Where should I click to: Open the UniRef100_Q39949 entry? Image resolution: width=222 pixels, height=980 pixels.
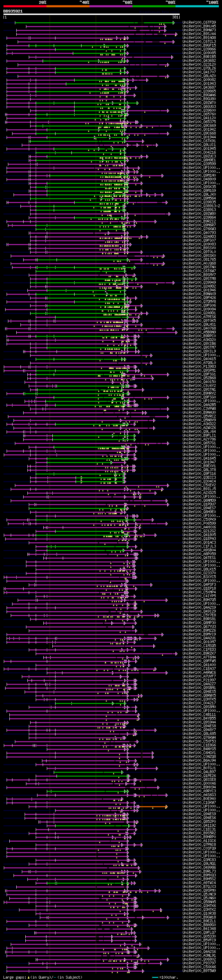pyautogui.click(x=199, y=282)
